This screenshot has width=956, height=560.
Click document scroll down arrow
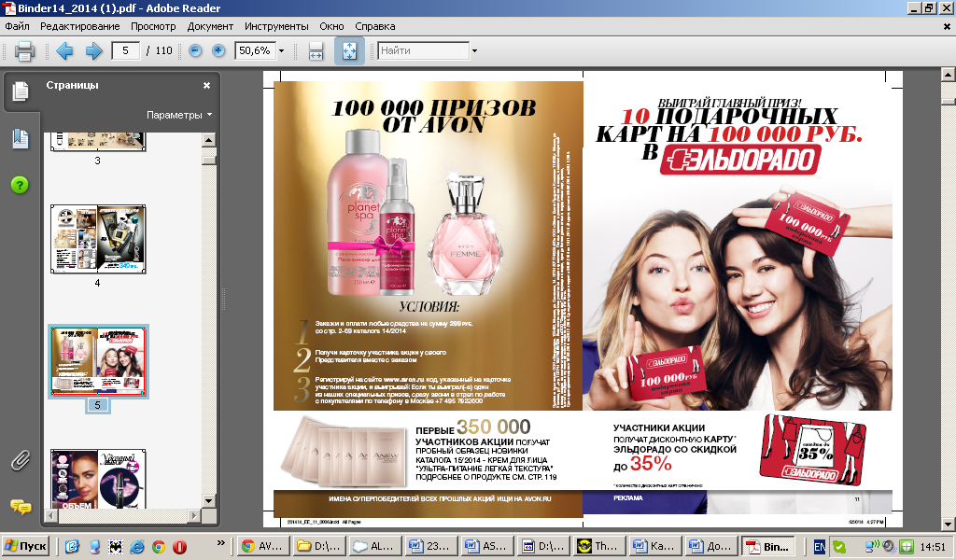coord(949,524)
